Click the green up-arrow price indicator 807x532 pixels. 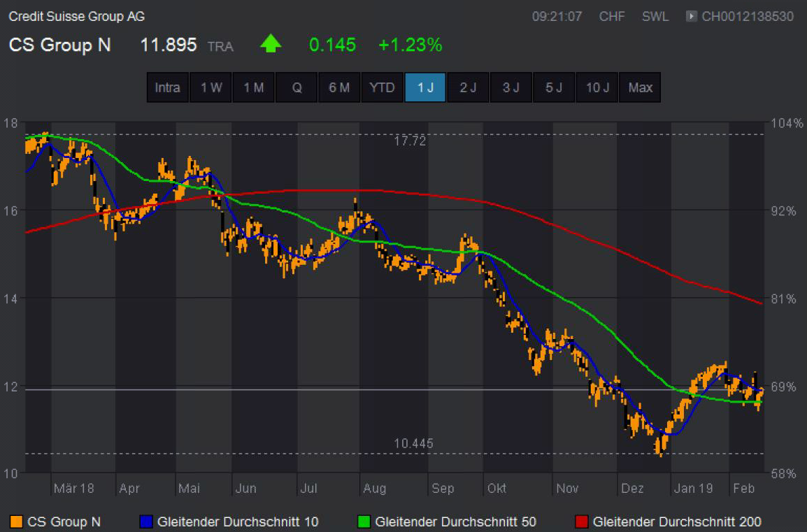click(271, 45)
